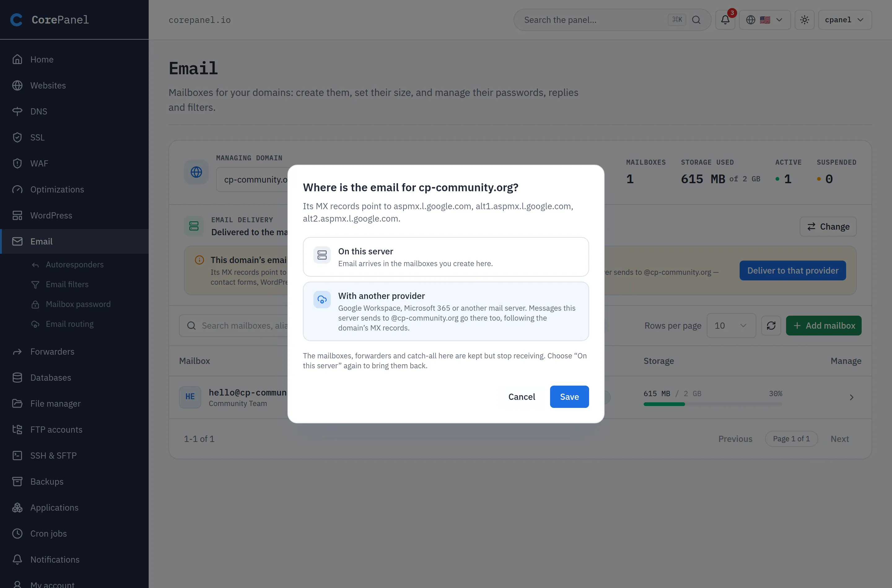
Task: Open Autoresponders submenu item
Action: click(75, 265)
